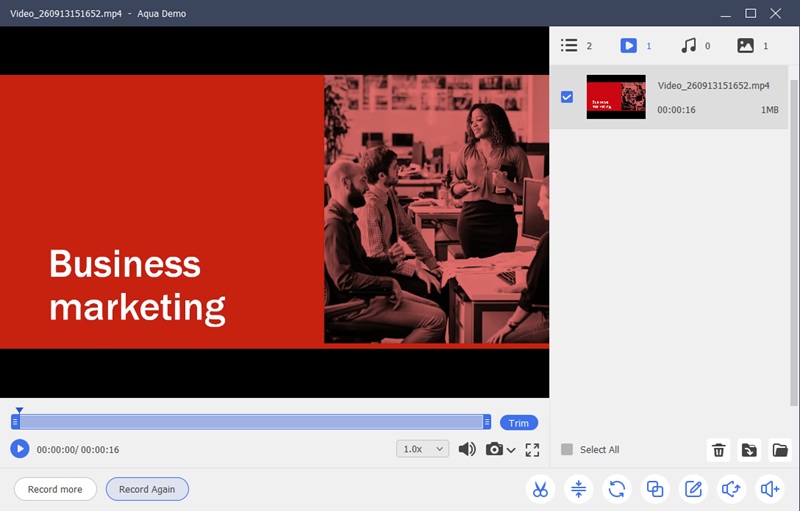
Task: Enter fullscreen preview mode
Action: [x=532, y=449]
